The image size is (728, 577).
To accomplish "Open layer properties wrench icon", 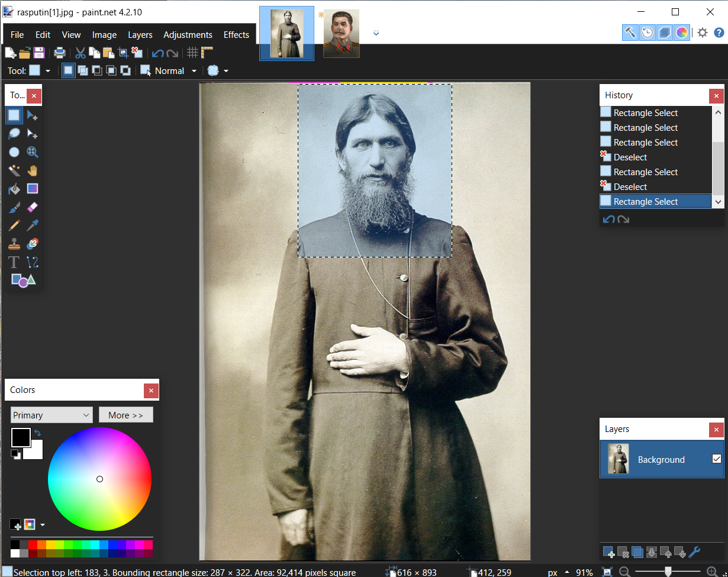I will click(x=694, y=553).
